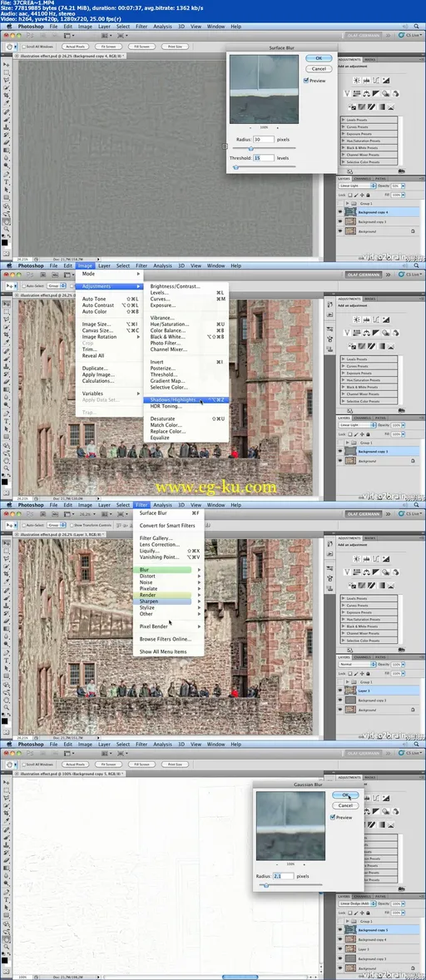Choose Canvas Size in the Image menu
This screenshot has width=426, height=980.
tap(111, 330)
